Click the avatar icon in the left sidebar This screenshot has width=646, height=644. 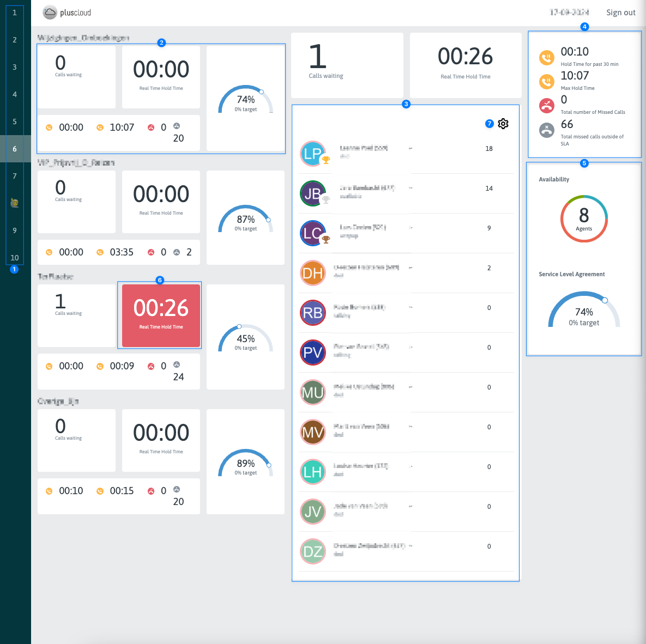[x=15, y=203]
